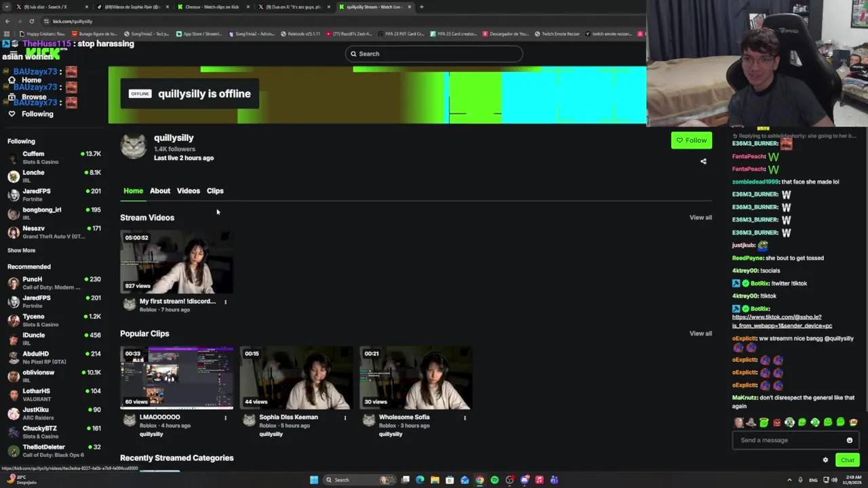Screen dimensions: 868x488
Task: Reload the page in browser toolbar
Action: pyautogui.click(x=31, y=21)
